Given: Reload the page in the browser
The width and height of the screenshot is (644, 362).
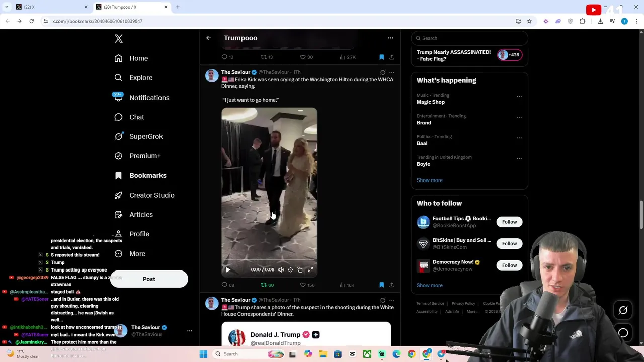Looking at the screenshot, I should coord(31,21).
